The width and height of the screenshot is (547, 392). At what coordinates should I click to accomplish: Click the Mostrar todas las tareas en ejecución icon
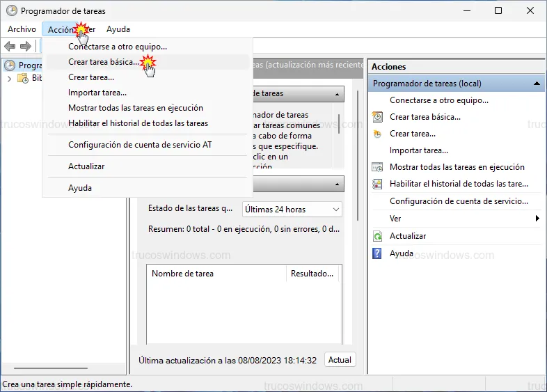pos(377,167)
